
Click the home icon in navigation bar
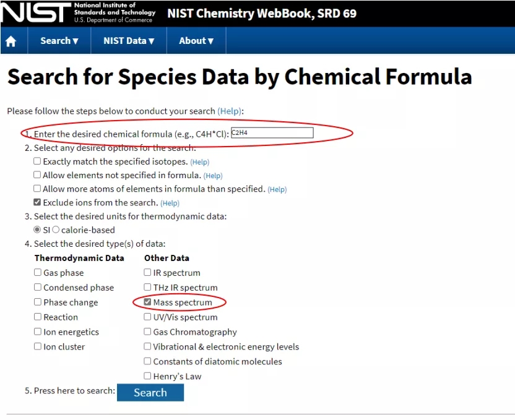(x=11, y=41)
